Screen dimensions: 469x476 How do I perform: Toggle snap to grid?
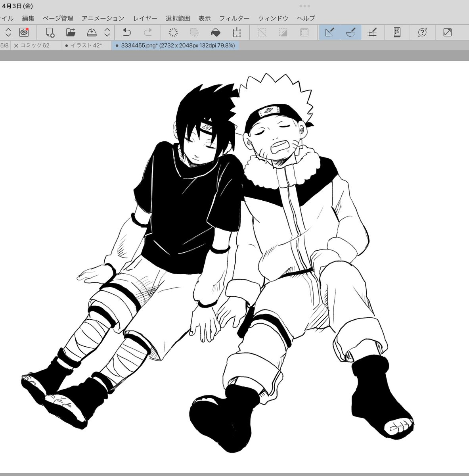(372, 32)
